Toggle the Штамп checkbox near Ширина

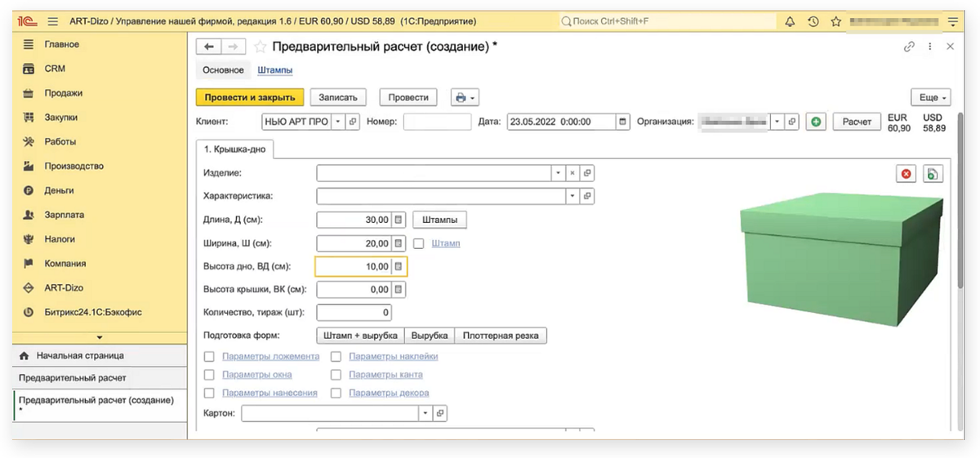419,243
